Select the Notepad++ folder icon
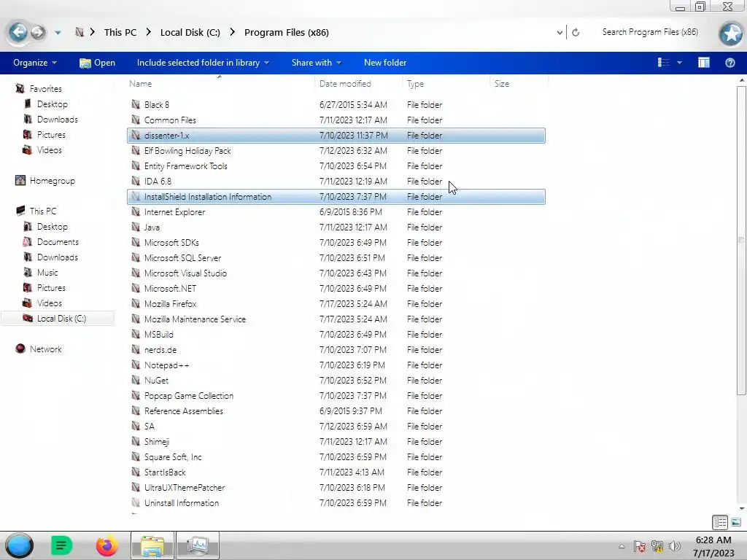Viewport: 747px width, 560px height. pyautogui.click(x=136, y=365)
